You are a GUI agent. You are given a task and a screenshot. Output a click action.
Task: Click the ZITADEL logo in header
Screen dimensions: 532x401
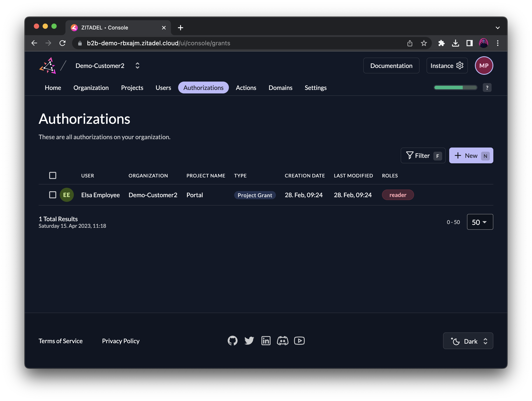point(48,66)
